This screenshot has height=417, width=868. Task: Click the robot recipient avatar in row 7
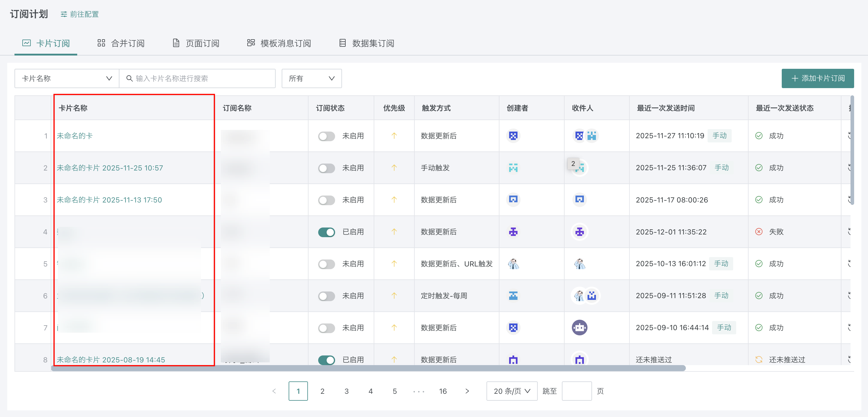(x=579, y=328)
